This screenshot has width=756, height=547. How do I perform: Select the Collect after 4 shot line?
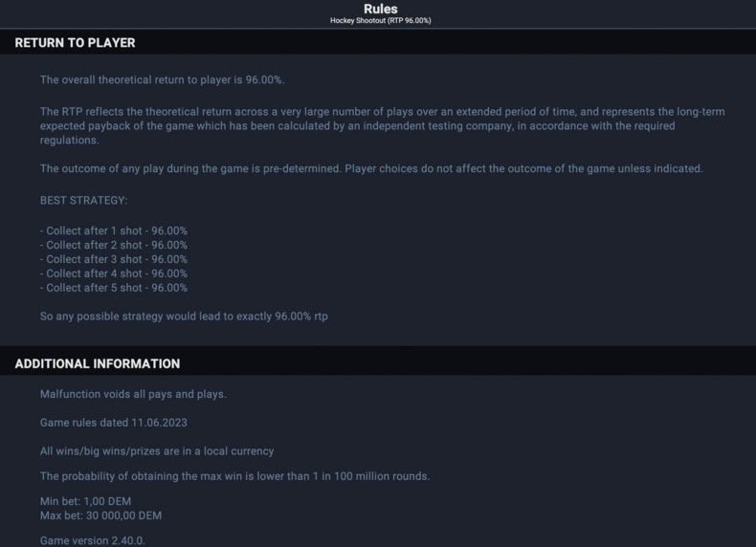pos(113,273)
